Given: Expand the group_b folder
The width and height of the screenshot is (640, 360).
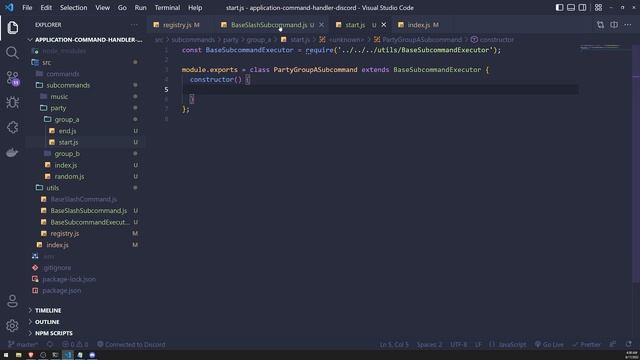Looking at the screenshot, I should pyautogui.click(x=86, y=154).
